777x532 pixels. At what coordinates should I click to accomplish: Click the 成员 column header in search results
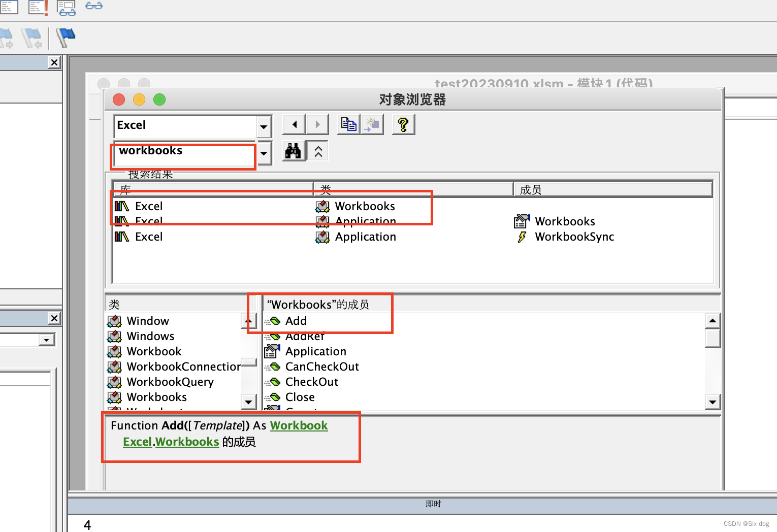click(613, 189)
